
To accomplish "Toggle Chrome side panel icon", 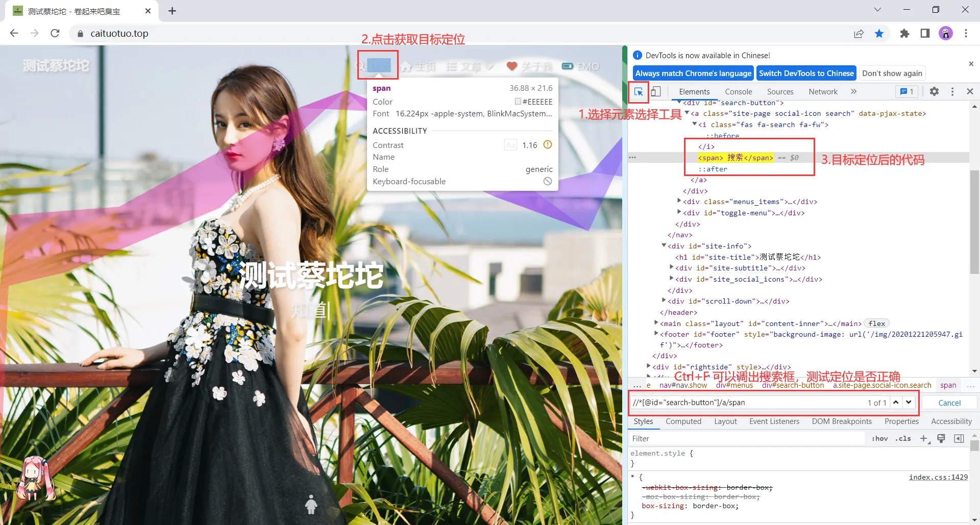I will [925, 33].
